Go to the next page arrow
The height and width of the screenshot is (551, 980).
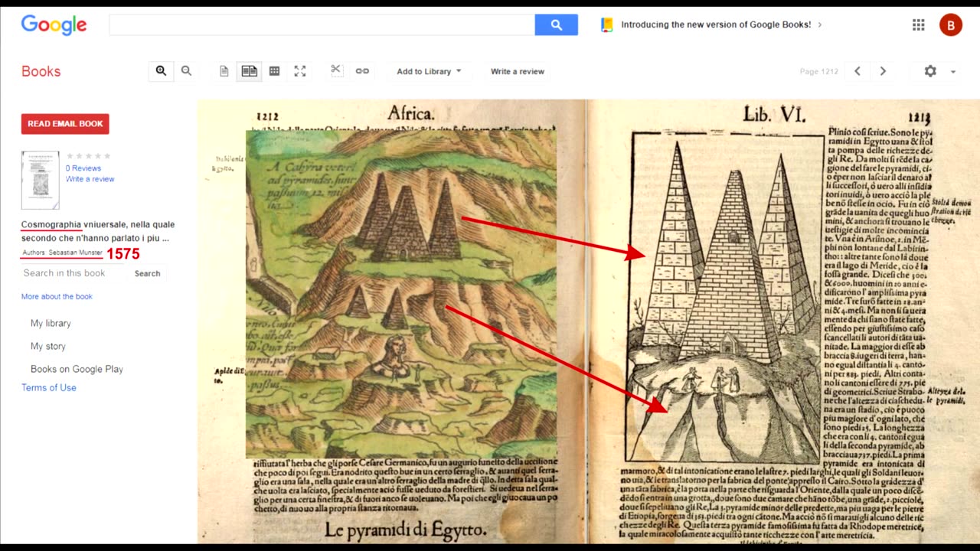[x=883, y=71]
